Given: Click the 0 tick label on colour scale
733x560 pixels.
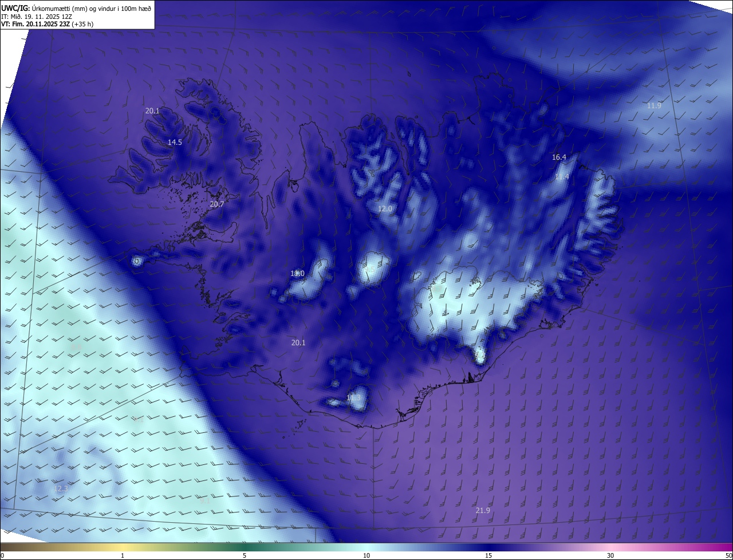Looking at the screenshot, I should [x=2, y=556].
